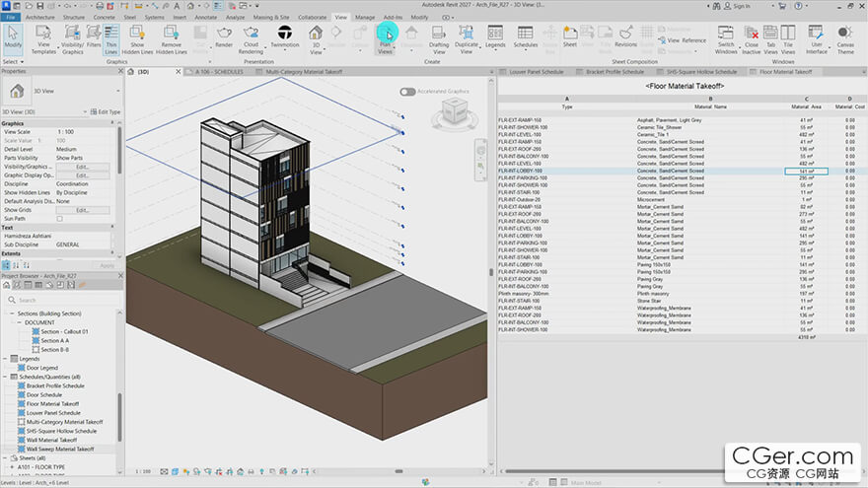Viewport: 868px width, 488px height.
Task: Collapse the Legends tree node
Action: pyautogui.click(x=6, y=359)
